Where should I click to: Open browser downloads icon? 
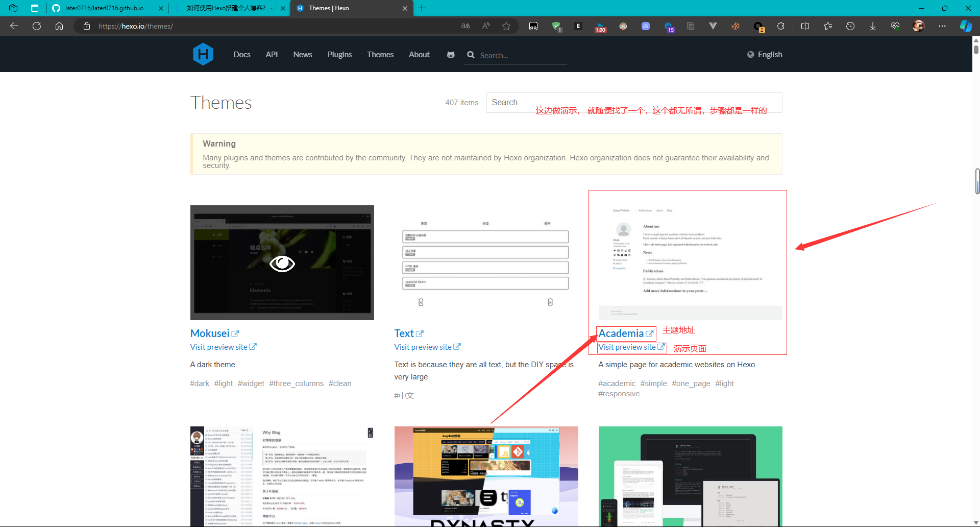pos(872,26)
